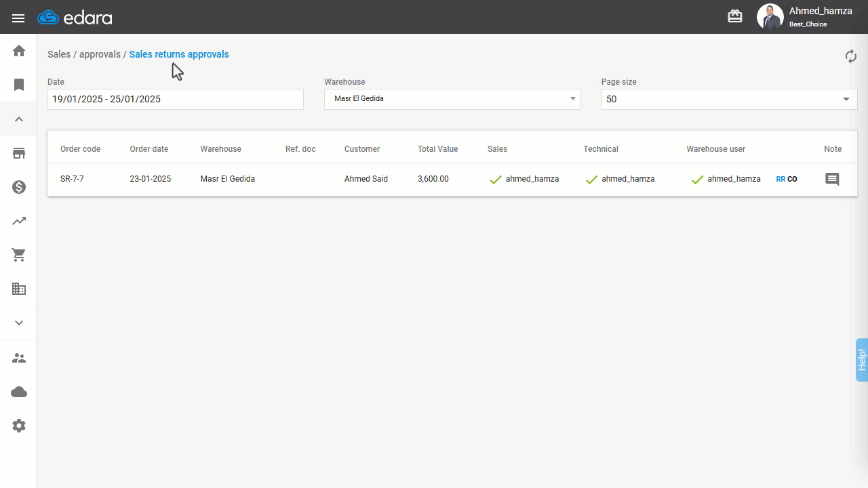868x488 pixels.
Task: Click the Order code column header
Action: (81, 149)
